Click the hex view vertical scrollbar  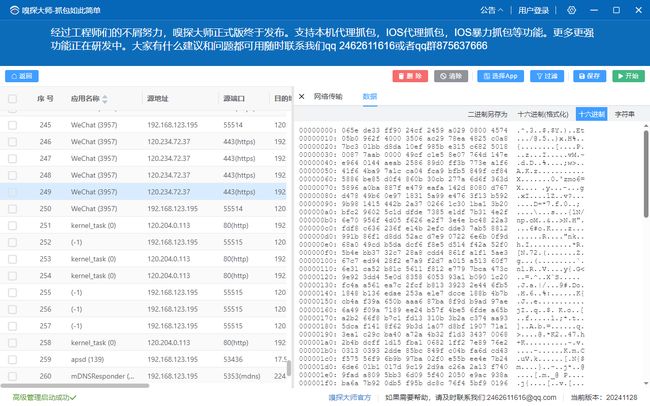click(646, 174)
